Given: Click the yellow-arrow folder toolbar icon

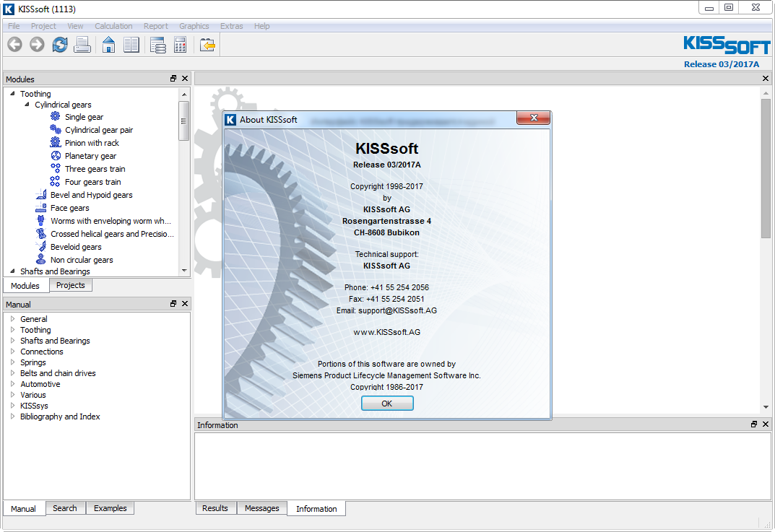Looking at the screenshot, I should (207, 45).
